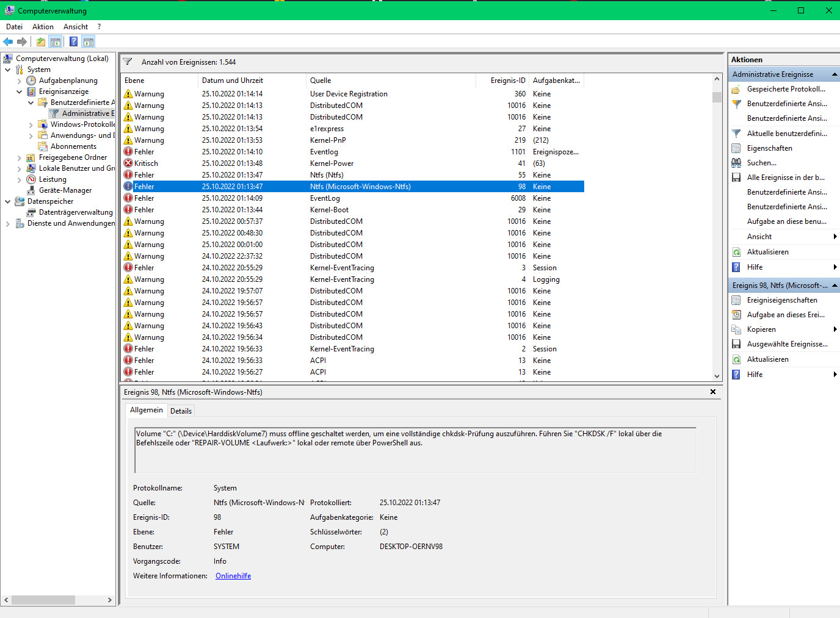Click the Kritisch red X icon row

pos(128,163)
